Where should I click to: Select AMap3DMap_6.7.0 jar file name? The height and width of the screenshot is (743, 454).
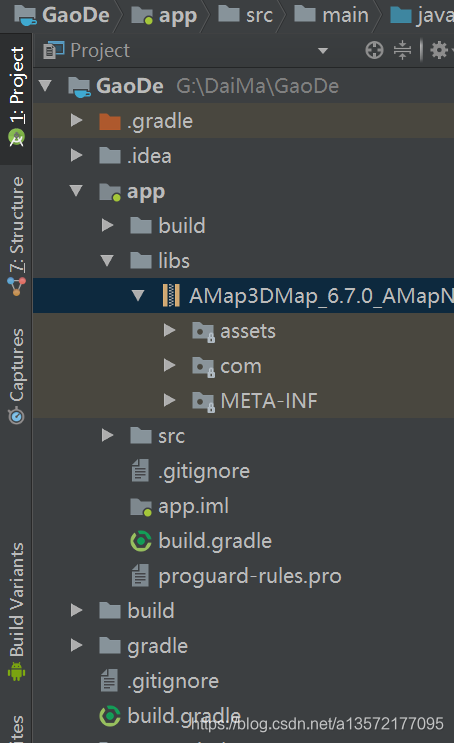point(322,296)
